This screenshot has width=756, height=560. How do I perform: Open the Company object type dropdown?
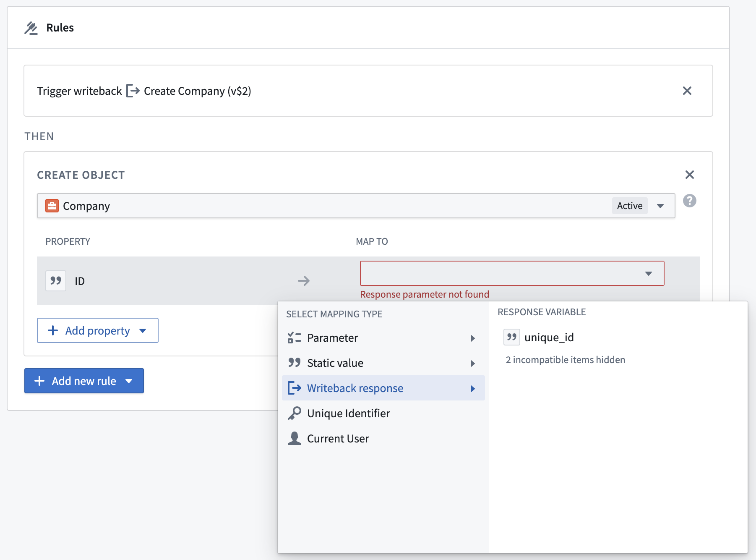pos(356,206)
